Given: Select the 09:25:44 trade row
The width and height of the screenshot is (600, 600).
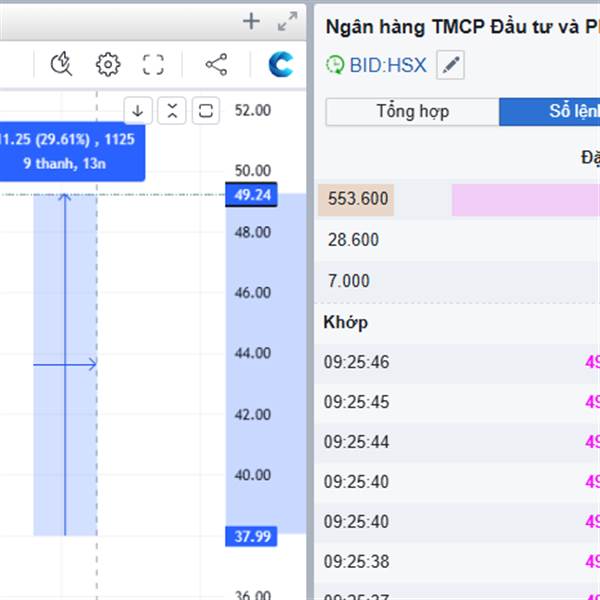Looking at the screenshot, I should pyautogui.click(x=457, y=442).
